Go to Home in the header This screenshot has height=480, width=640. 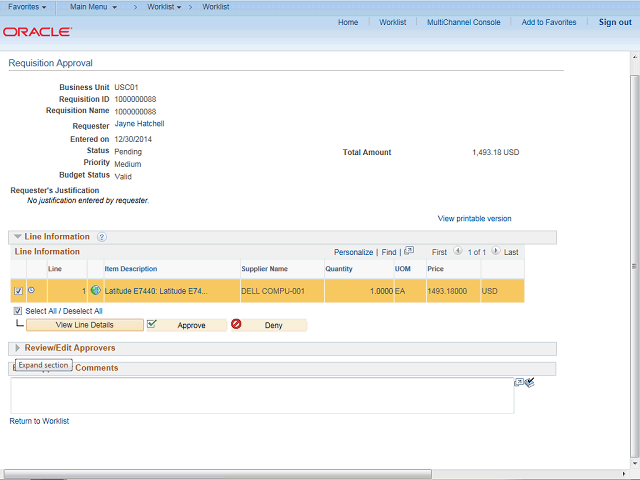click(348, 22)
